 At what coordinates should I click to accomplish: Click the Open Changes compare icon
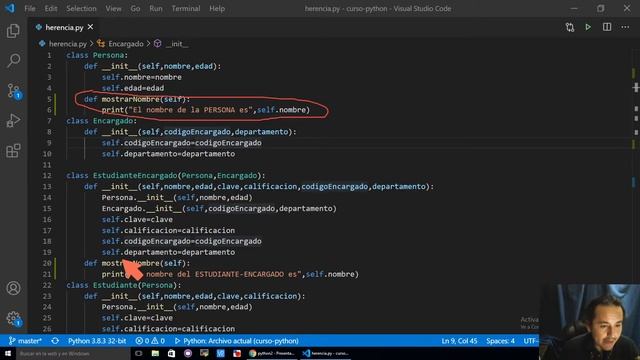[570, 27]
